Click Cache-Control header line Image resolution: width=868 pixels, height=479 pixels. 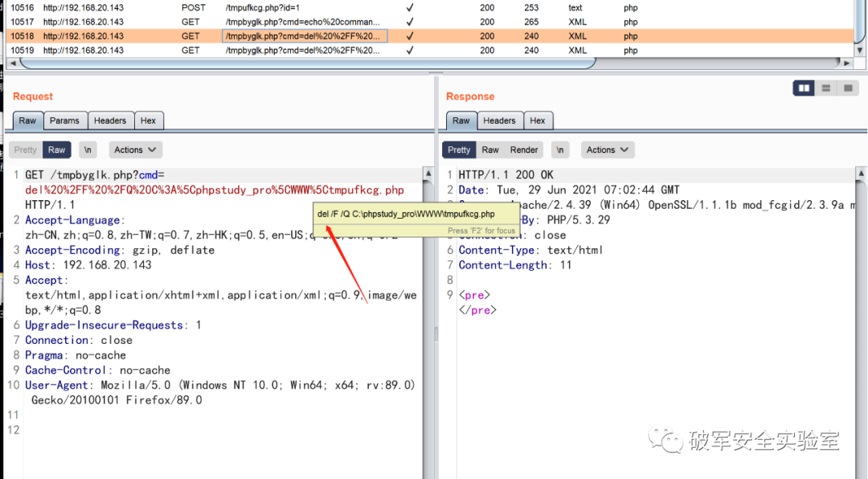[x=97, y=370]
